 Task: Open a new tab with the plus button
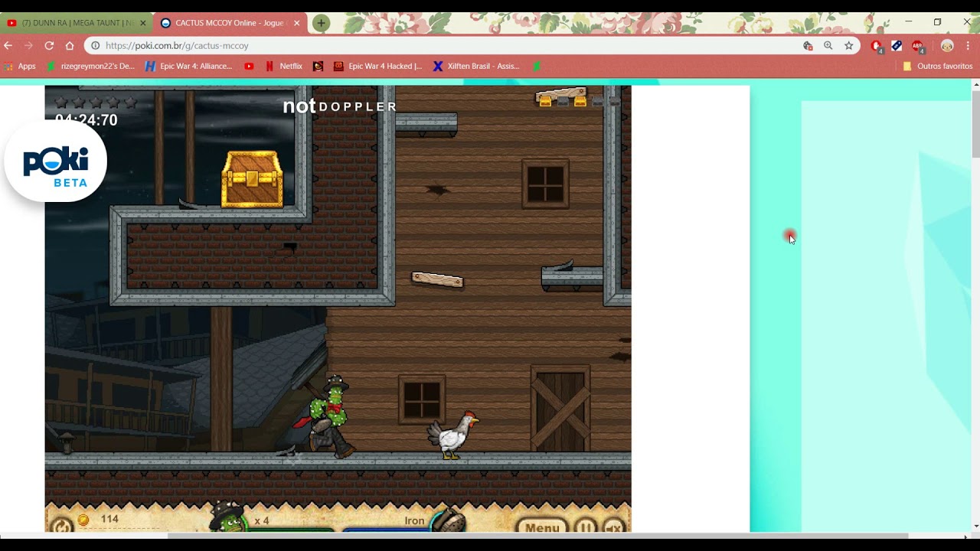click(x=321, y=23)
